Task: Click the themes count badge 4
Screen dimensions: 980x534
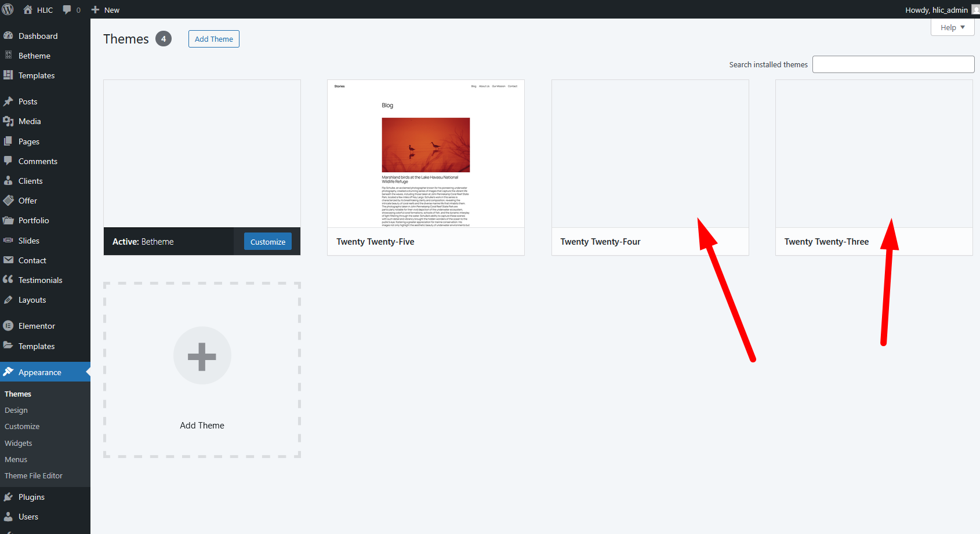Action: click(x=164, y=39)
